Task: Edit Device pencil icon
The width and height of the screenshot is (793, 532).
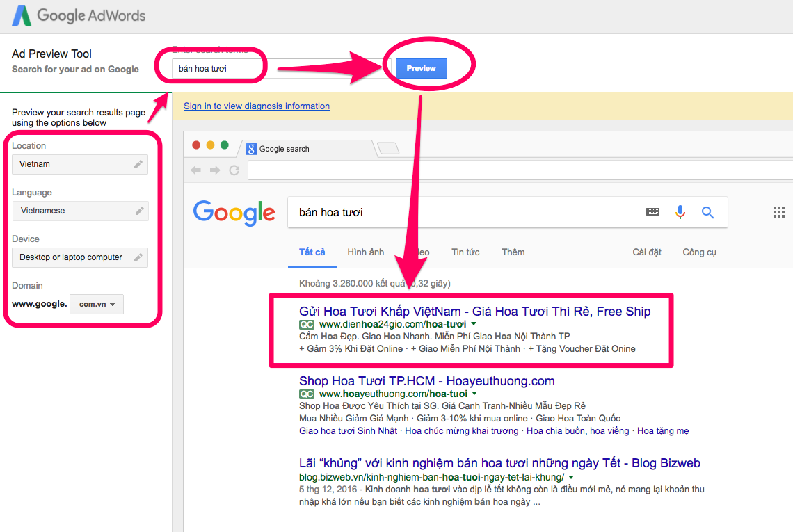Action: (x=138, y=257)
